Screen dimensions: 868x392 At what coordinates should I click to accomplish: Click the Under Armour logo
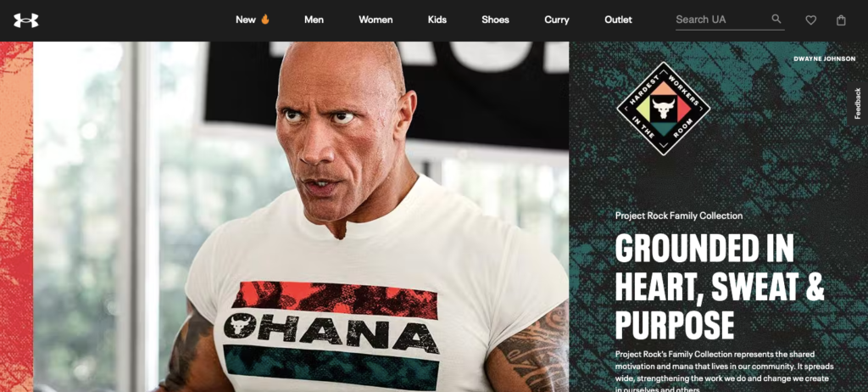point(26,20)
